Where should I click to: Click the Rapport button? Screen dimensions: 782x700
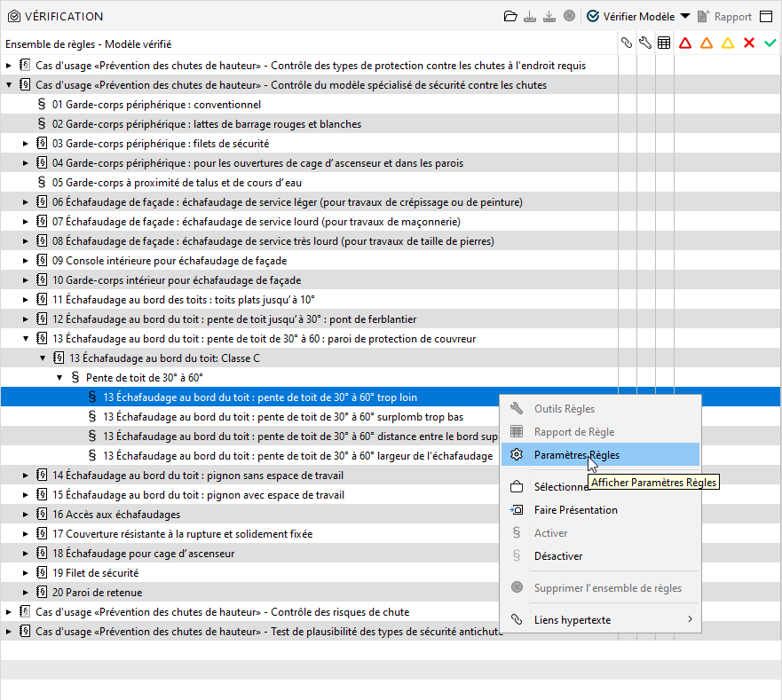tap(724, 17)
